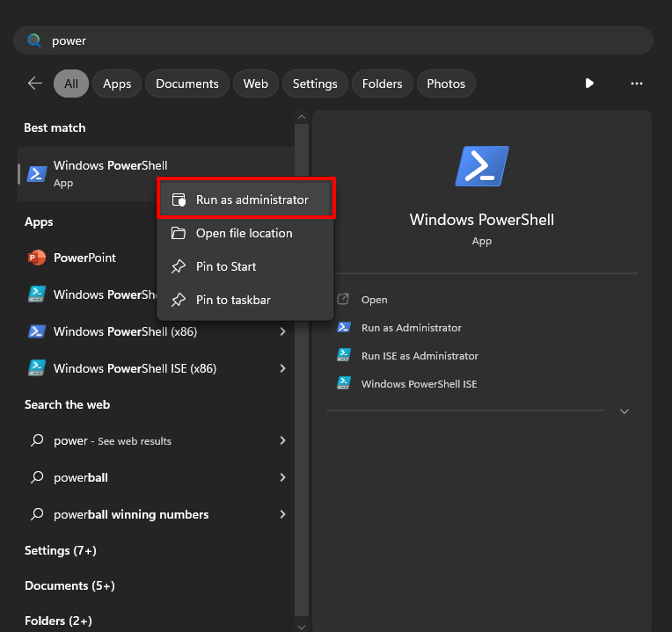
Task: Switch to the Apps filter tab
Action: coord(117,84)
